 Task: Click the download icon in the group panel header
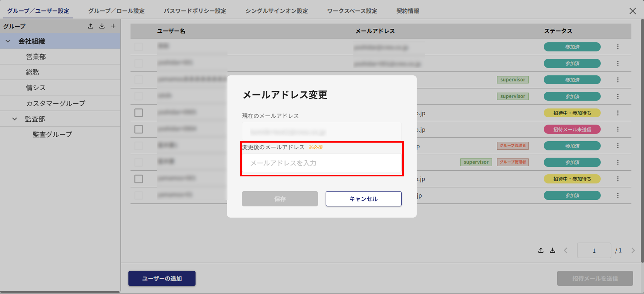pyautogui.click(x=102, y=26)
